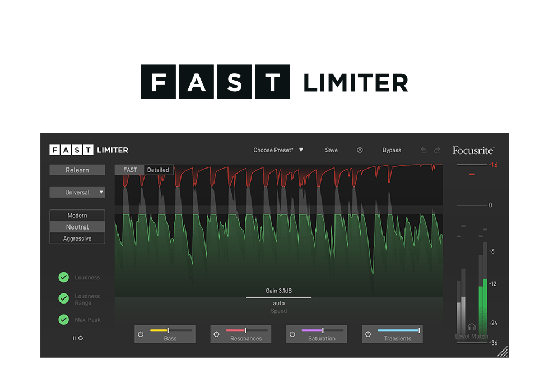
Task: Toggle the Transients power icon
Action: click(x=368, y=334)
